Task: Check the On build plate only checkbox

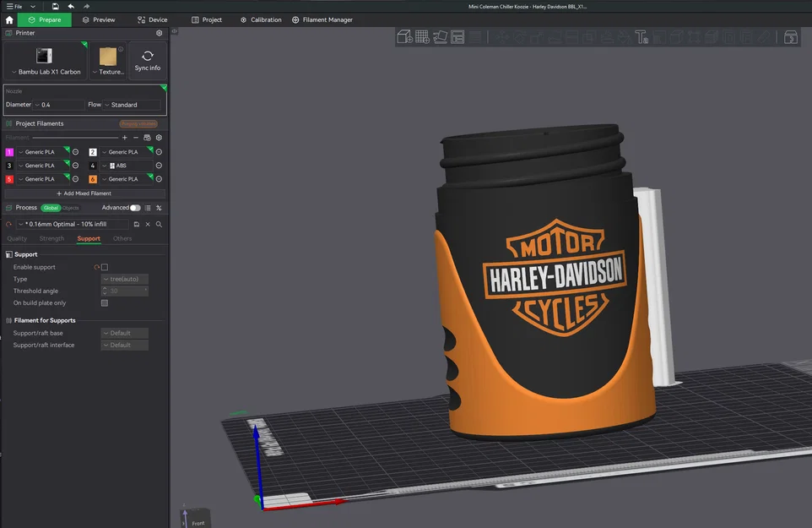Action: click(x=105, y=303)
